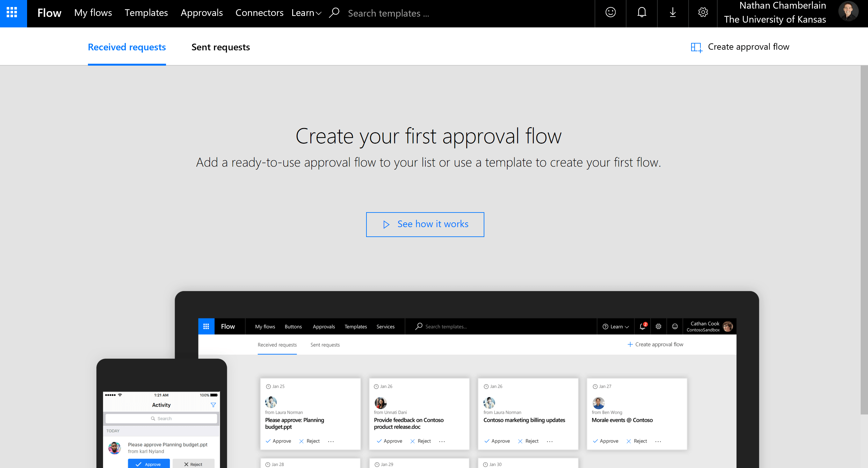Stay on the Received requests tab
Image resolution: width=868 pixels, height=468 pixels.
tap(127, 47)
